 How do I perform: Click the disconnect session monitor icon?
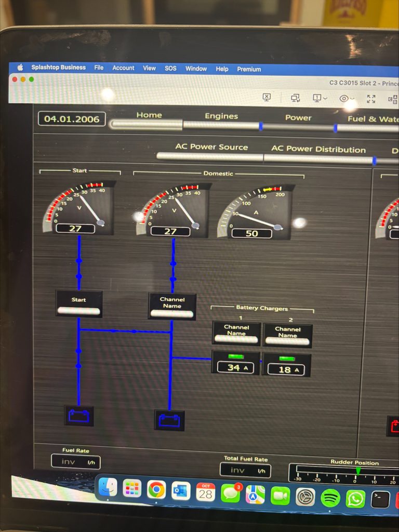pos(267,97)
